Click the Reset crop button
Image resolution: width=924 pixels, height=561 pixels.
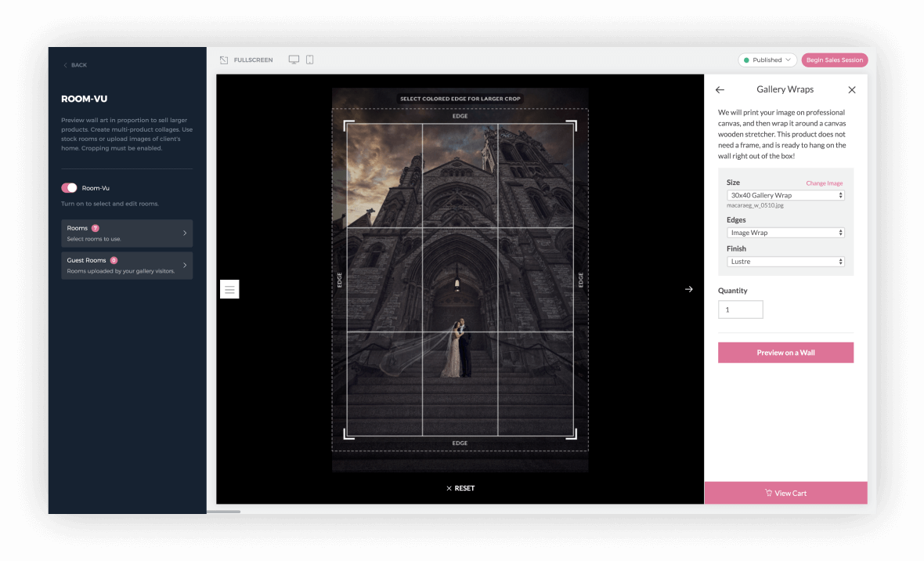(x=460, y=488)
